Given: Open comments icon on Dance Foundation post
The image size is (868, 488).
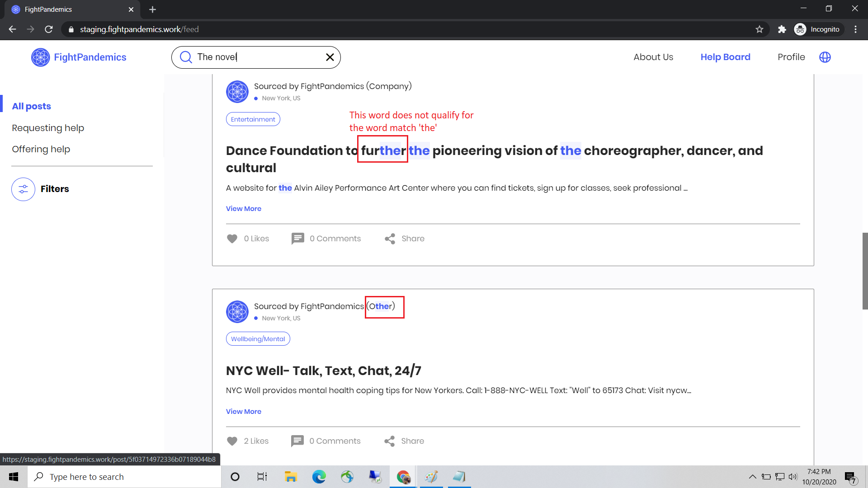Looking at the screenshot, I should point(297,239).
